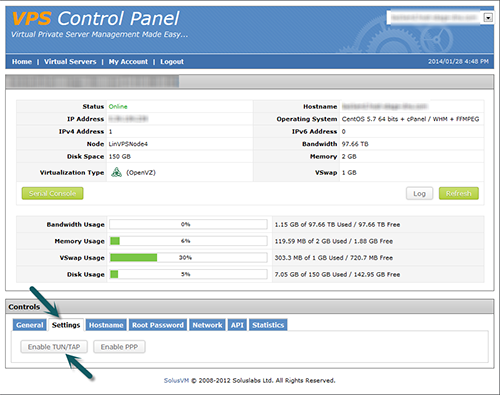
Task: Open the Network tab
Action: (x=207, y=325)
